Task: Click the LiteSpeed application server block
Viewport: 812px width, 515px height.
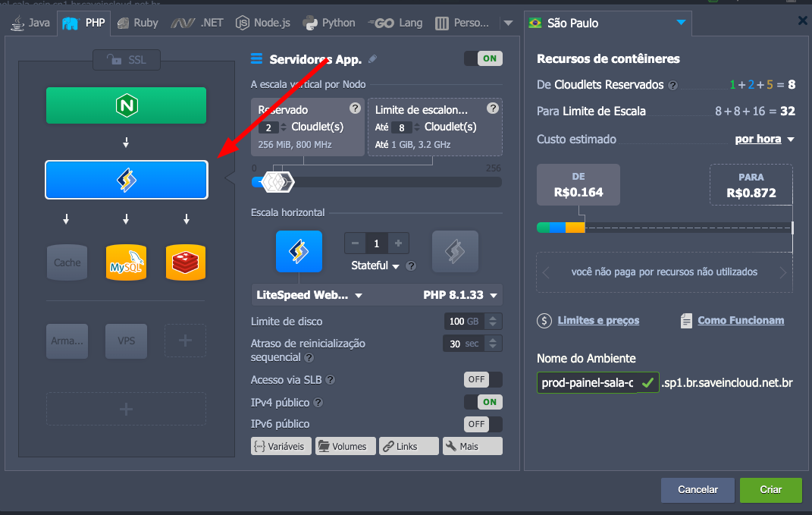Action: coord(126,180)
